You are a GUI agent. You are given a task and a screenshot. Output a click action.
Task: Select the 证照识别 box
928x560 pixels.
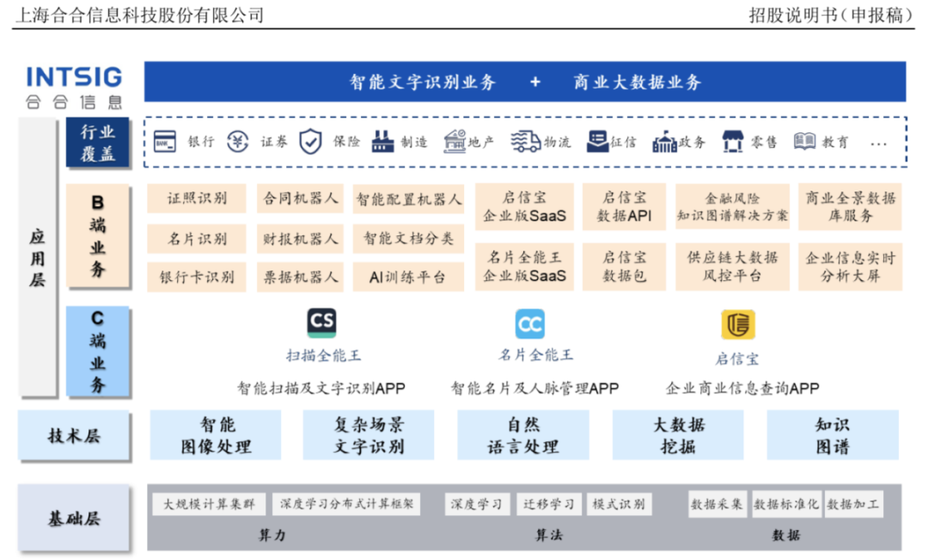click(x=197, y=198)
